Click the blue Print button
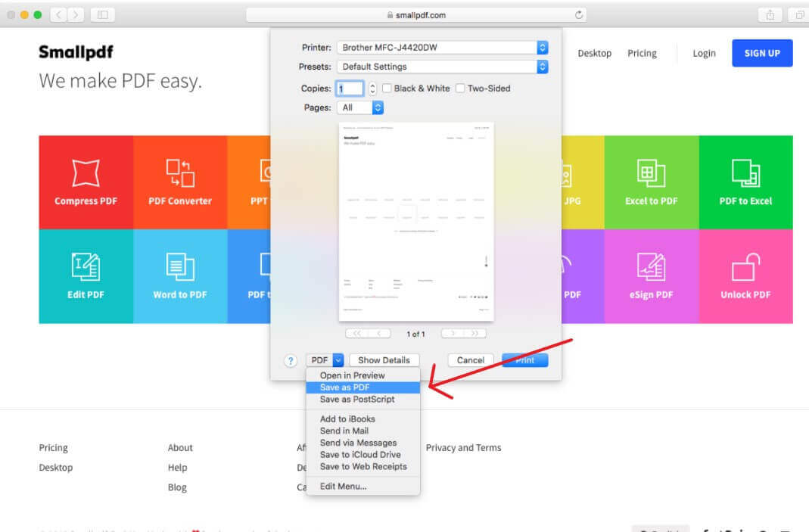 coord(524,360)
